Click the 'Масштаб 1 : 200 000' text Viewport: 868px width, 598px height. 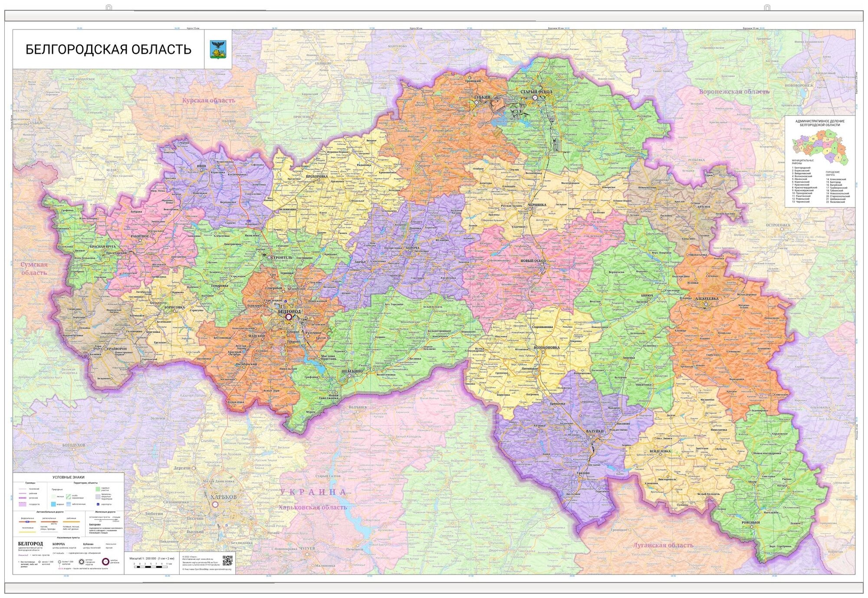143,558
